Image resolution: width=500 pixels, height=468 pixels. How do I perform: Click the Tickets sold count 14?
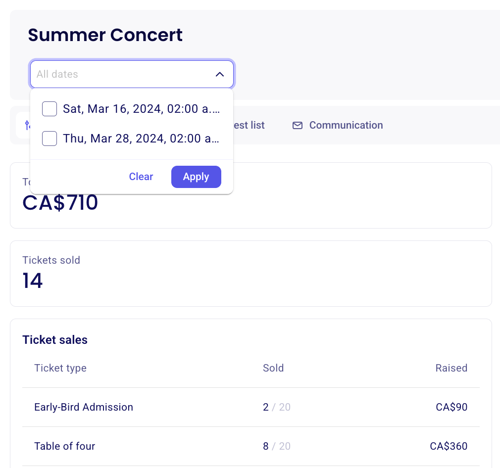(x=33, y=280)
